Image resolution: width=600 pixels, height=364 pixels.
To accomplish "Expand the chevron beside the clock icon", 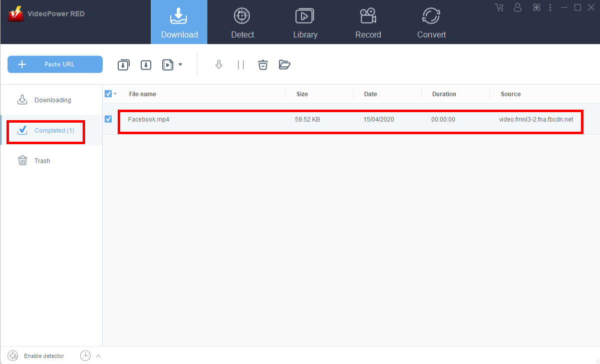I will pyautogui.click(x=98, y=355).
